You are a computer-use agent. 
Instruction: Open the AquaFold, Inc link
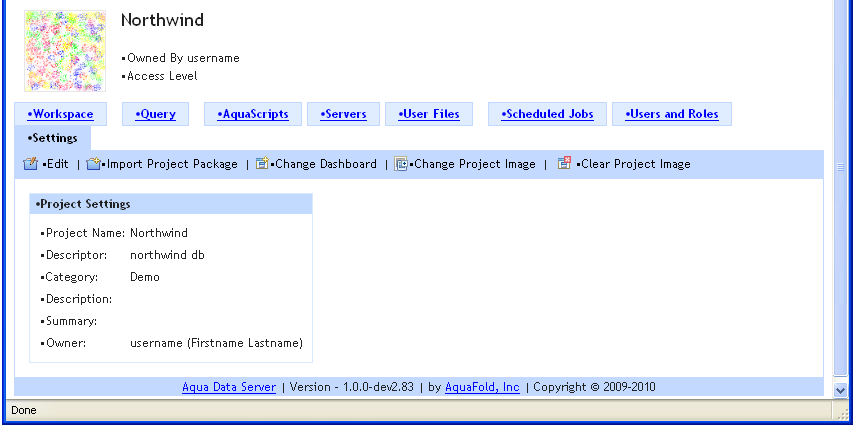[x=482, y=387]
